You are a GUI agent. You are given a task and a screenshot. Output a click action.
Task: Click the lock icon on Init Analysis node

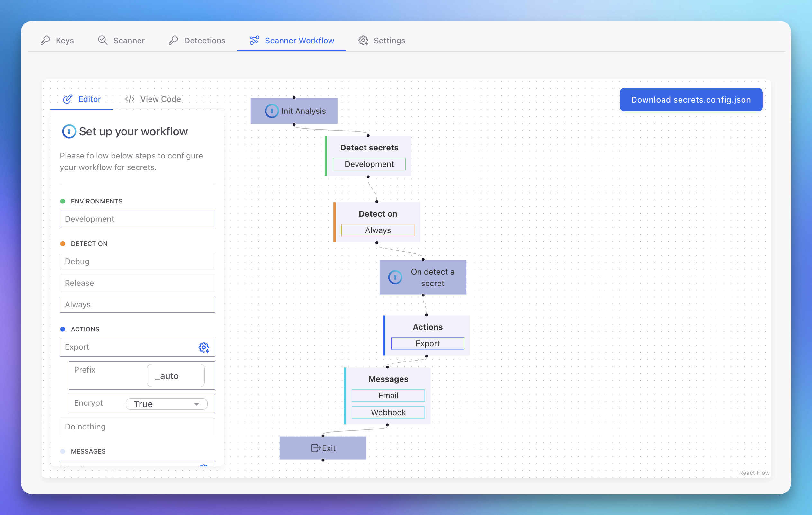pos(272,111)
